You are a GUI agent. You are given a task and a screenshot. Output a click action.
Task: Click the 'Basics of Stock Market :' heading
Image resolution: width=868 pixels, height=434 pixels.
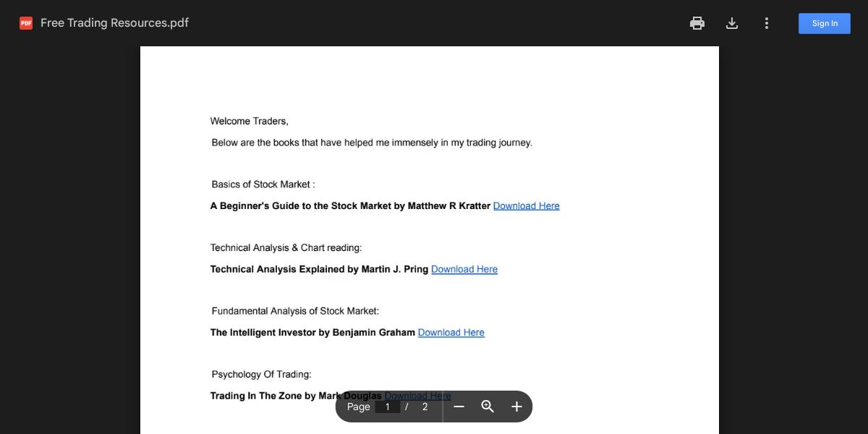(263, 184)
